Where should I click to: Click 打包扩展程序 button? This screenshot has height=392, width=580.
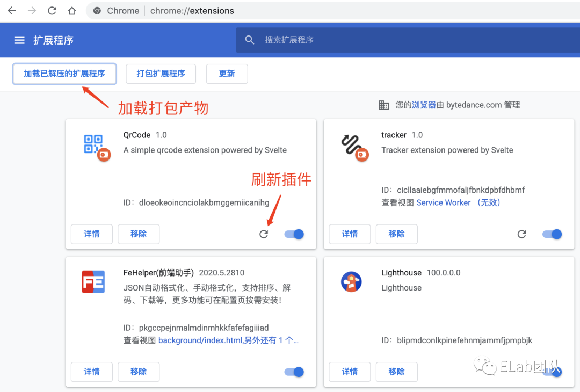[x=161, y=74]
